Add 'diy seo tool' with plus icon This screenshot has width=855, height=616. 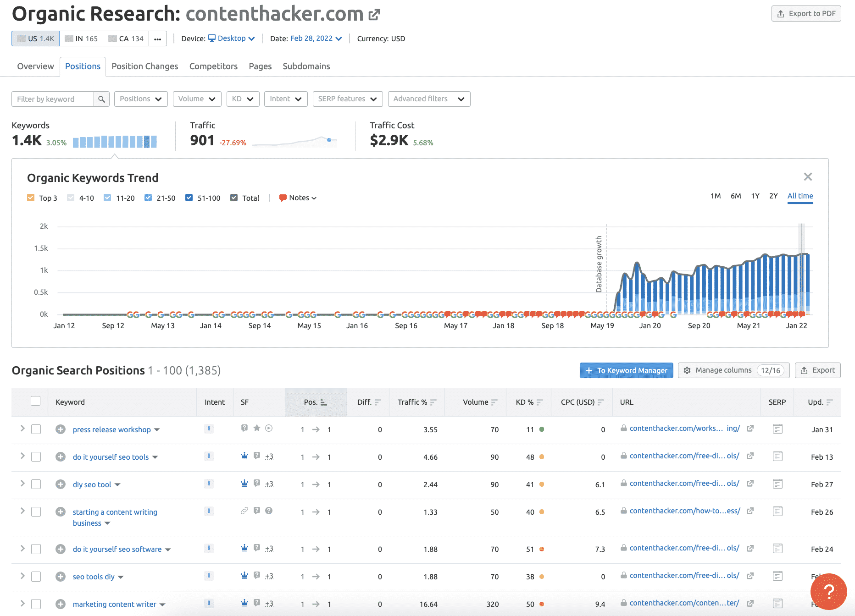click(61, 484)
